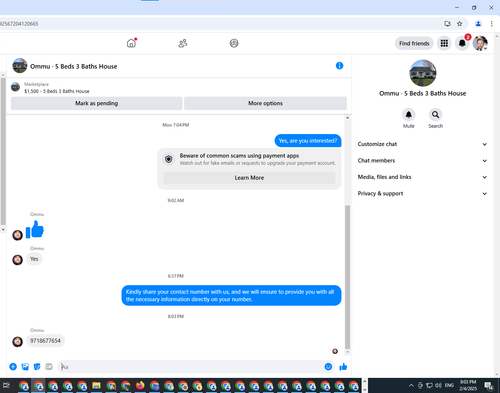Click the left conversation list scrollbar
Viewport: 500px width, 393px height.
(3, 151)
